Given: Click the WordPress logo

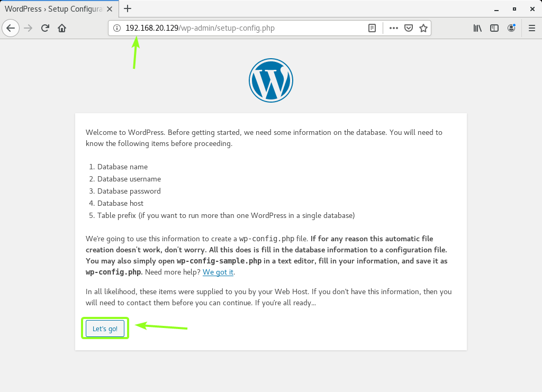Looking at the screenshot, I should coord(271,80).
